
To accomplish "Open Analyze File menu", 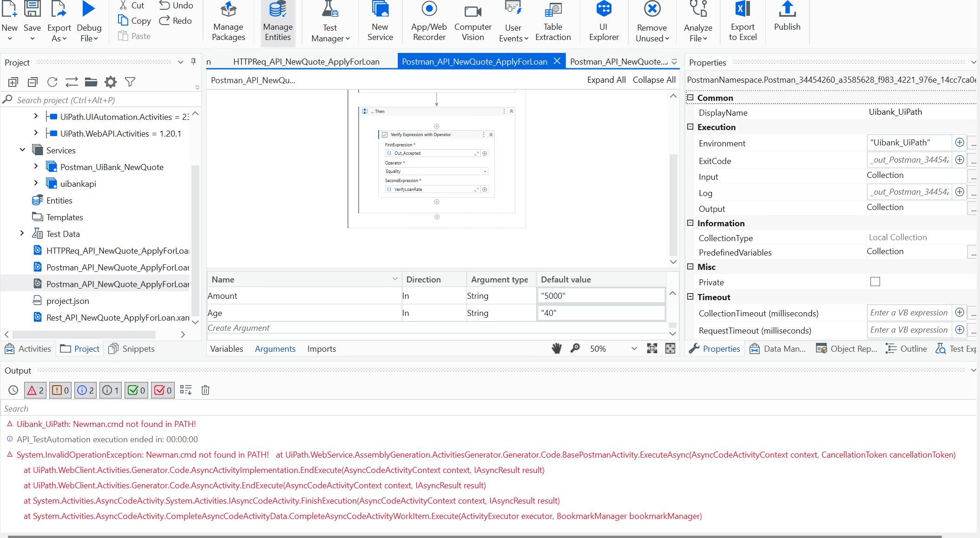I will (698, 22).
